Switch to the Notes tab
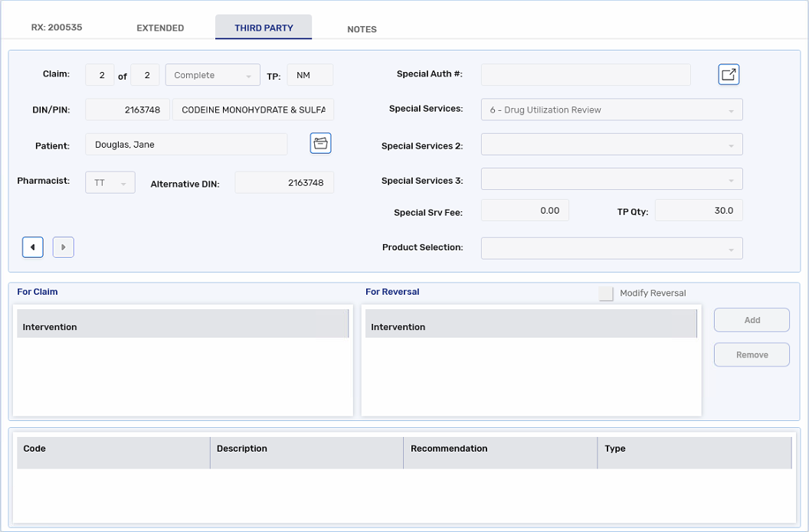Viewport: 809px width, 532px height. pyautogui.click(x=362, y=29)
